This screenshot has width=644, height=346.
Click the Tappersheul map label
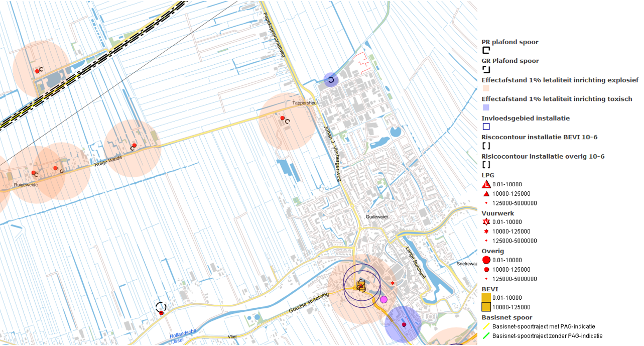(305, 103)
